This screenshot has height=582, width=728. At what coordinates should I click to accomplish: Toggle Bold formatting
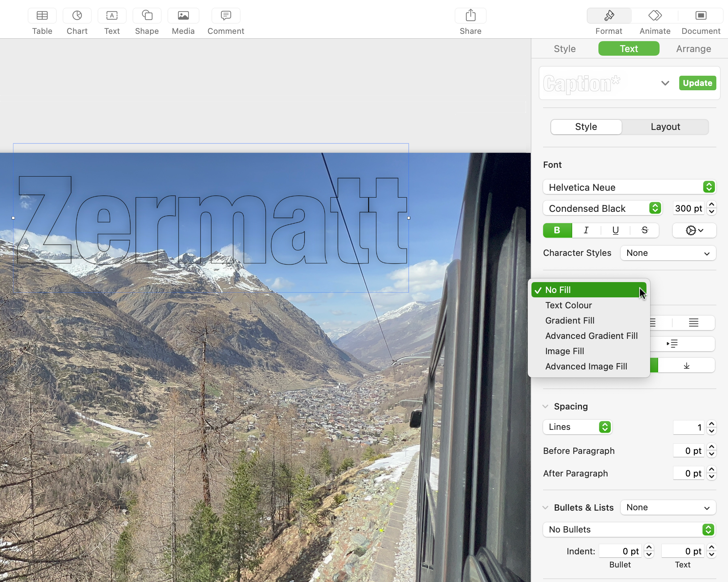pos(557,230)
